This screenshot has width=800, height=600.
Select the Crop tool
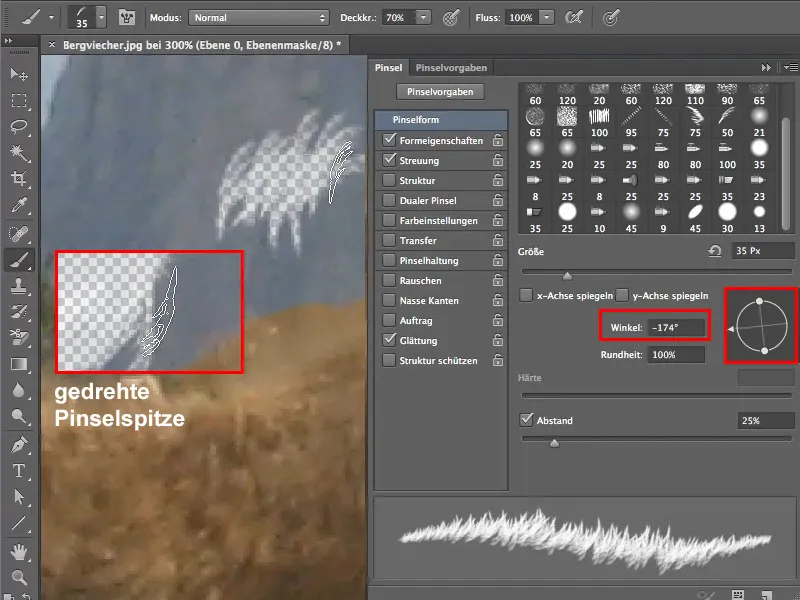coord(19,179)
